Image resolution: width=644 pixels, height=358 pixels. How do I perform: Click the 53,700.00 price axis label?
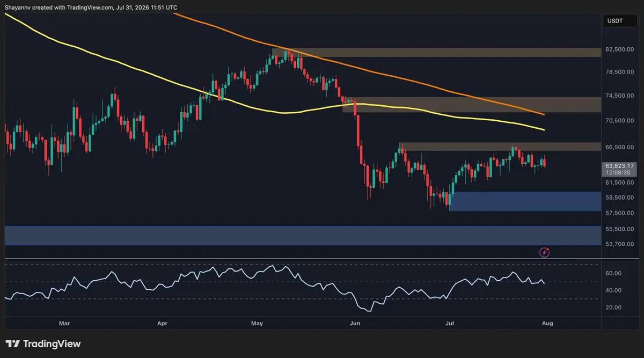[x=620, y=244]
